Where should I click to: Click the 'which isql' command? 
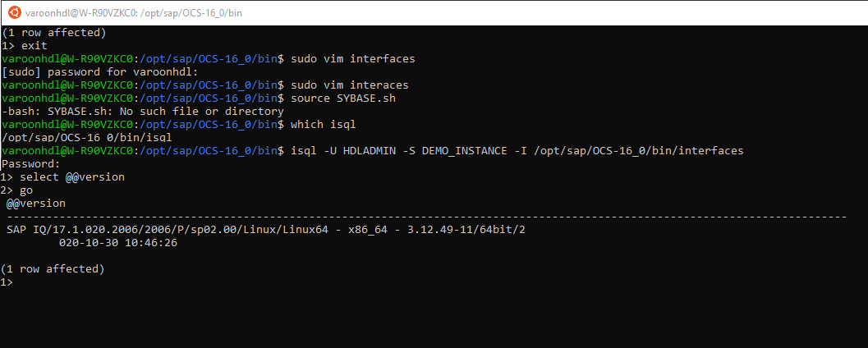[x=325, y=124]
